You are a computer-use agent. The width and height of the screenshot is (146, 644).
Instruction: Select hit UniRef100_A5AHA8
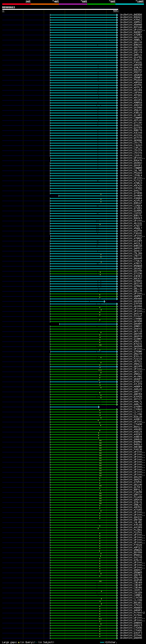click(131, 25)
